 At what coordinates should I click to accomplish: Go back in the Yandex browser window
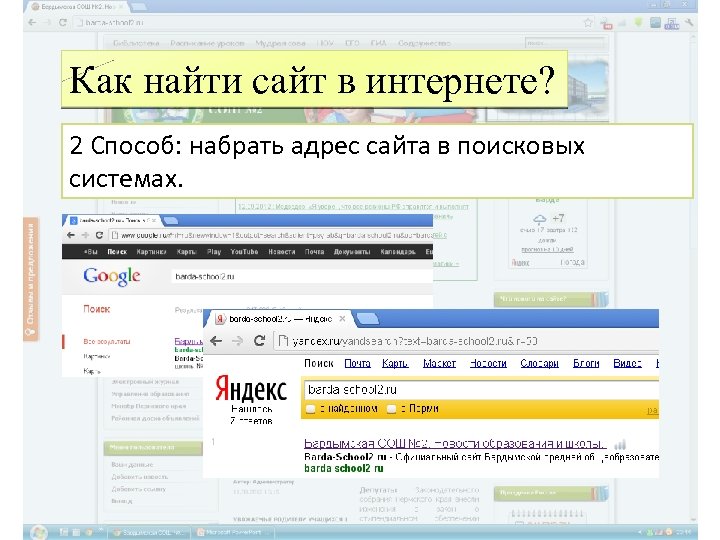pos(216,341)
